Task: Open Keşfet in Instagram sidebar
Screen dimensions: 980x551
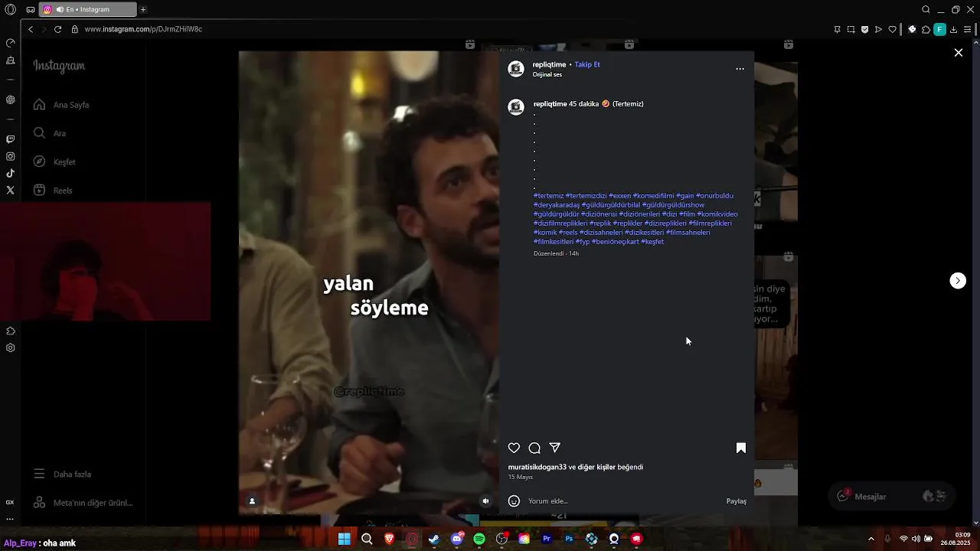Action: pyautogui.click(x=55, y=162)
